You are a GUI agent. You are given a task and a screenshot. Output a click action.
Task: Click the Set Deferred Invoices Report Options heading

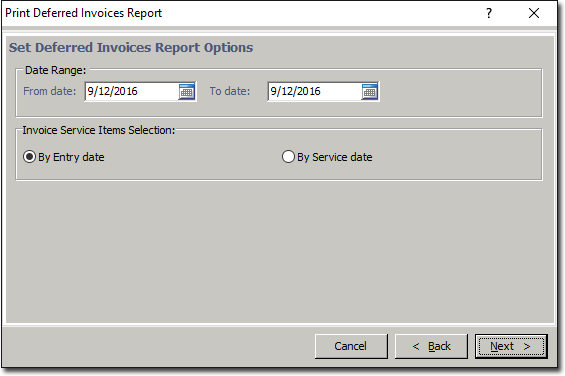click(131, 48)
